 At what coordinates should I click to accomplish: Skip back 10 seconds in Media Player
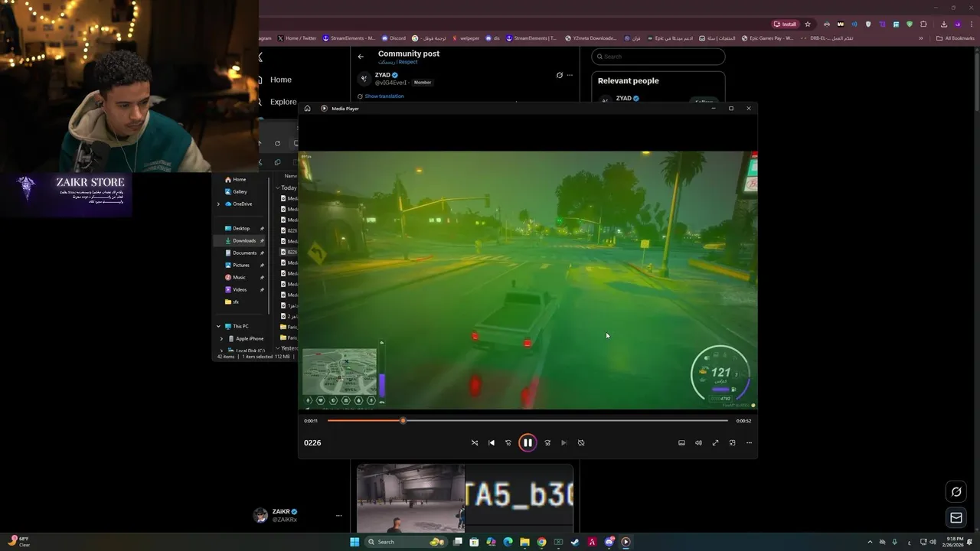tap(508, 442)
